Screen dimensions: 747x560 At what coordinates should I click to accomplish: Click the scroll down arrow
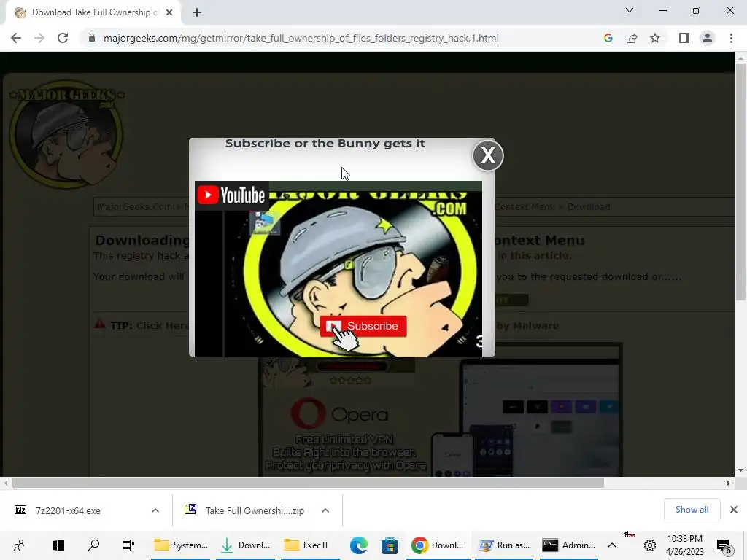(740, 470)
